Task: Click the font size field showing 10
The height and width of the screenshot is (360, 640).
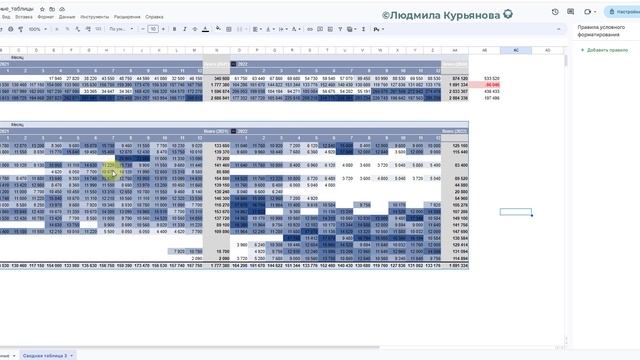Action: [x=153, y=29]
